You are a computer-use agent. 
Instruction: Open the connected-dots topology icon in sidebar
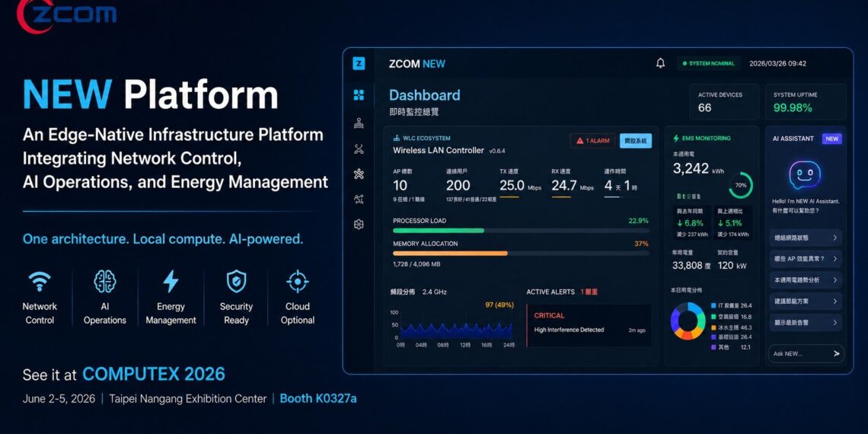click(x=359, y=199)
